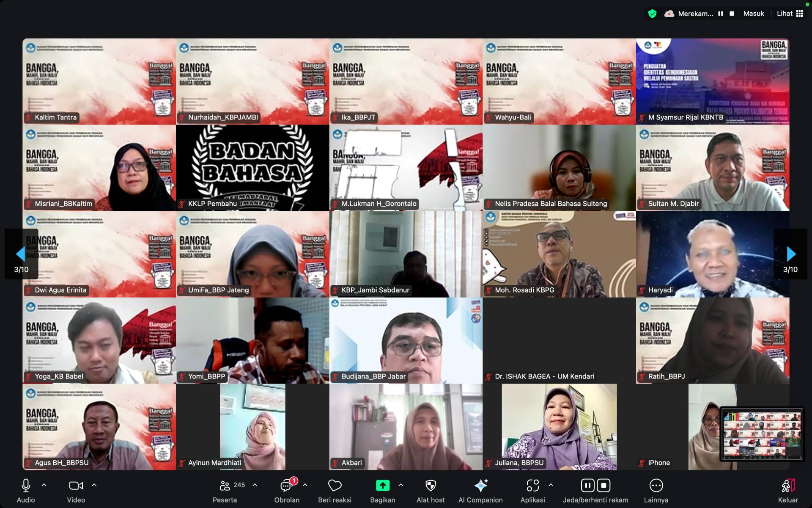Screen dimensions: 812x508
Task: Go to next gallery page arrow
Action: click(790, 254)
